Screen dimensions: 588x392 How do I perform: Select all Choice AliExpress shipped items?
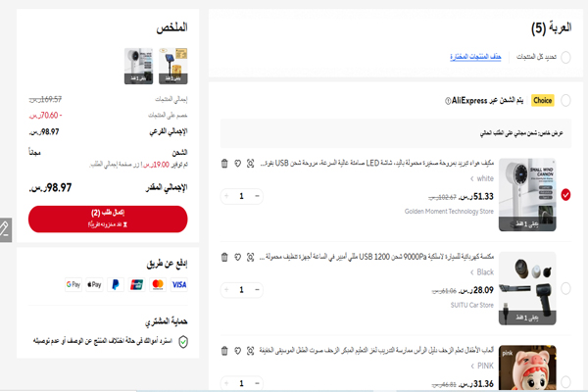pos(565,100)
